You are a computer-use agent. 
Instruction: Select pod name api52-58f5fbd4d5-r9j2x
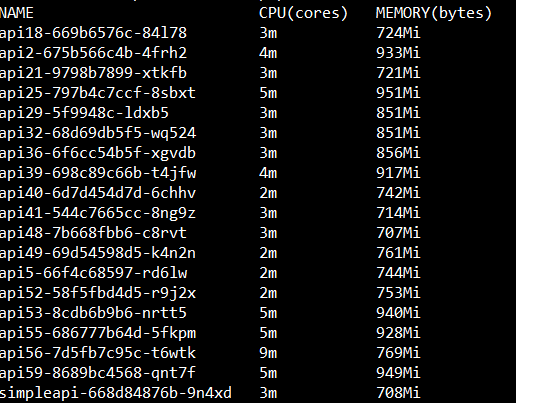98,293
